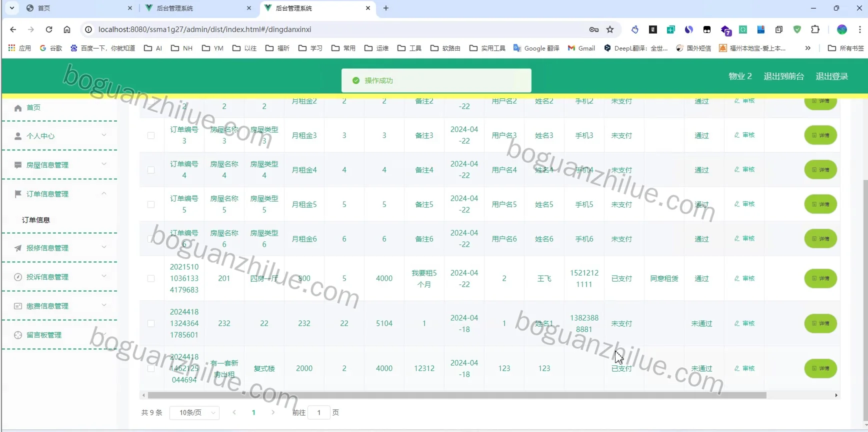868x432 pixels.
Task: Expand 报修信息管理 menu chevron
Action: coord(104,247)
